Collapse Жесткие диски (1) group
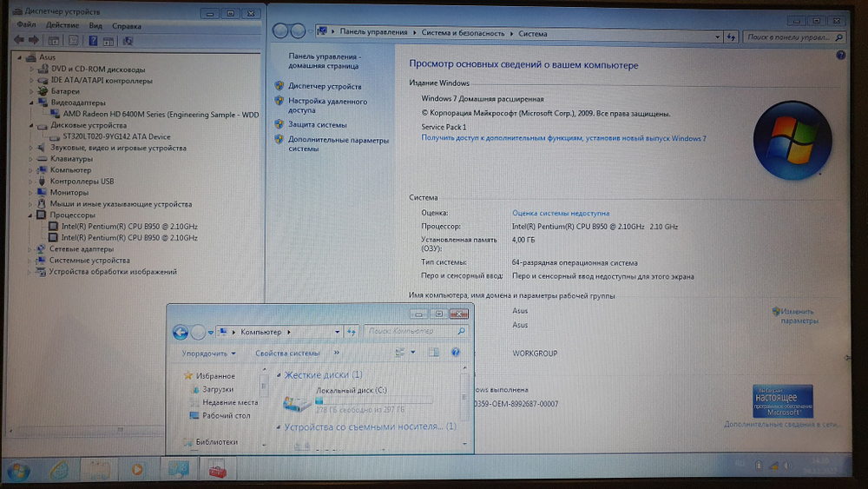The image size is (868, 489). pyautogui.click(x=279, y=375)
